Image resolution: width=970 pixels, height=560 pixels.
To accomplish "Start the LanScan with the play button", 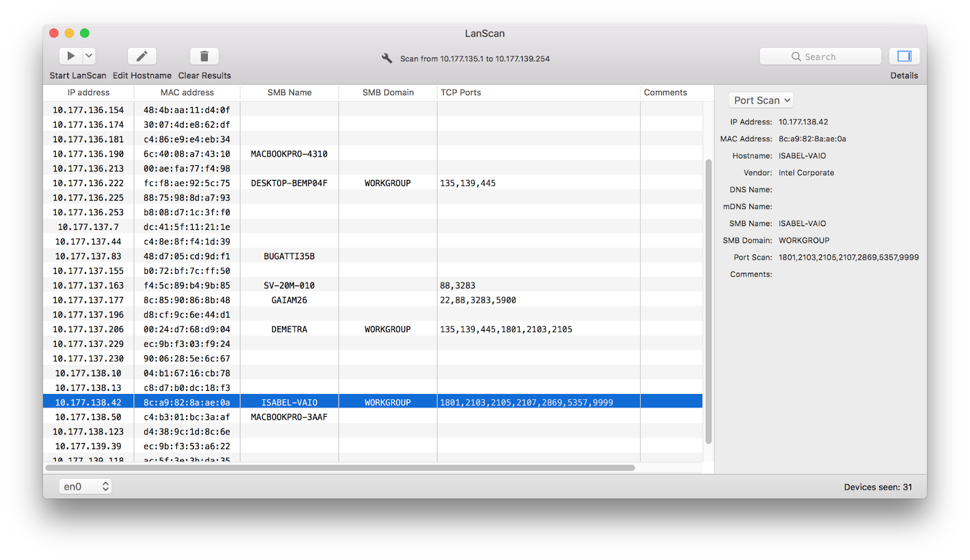I will click(x=71, y=56).
